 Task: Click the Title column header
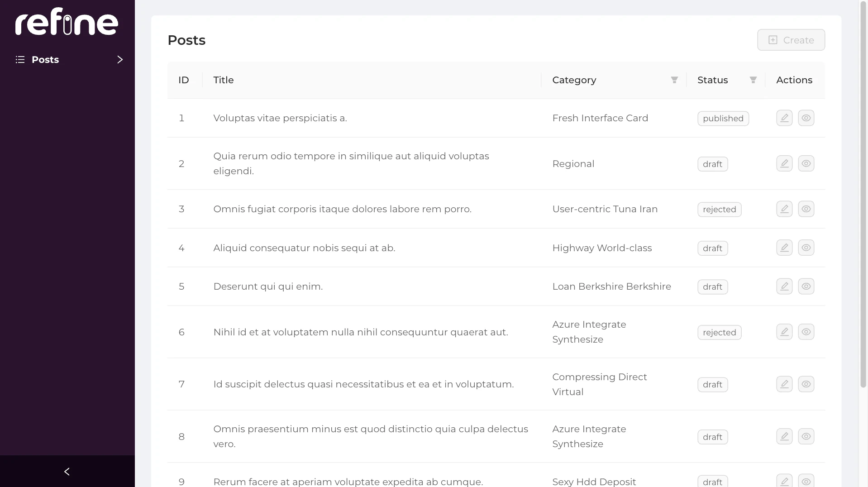tap(224, 80)
